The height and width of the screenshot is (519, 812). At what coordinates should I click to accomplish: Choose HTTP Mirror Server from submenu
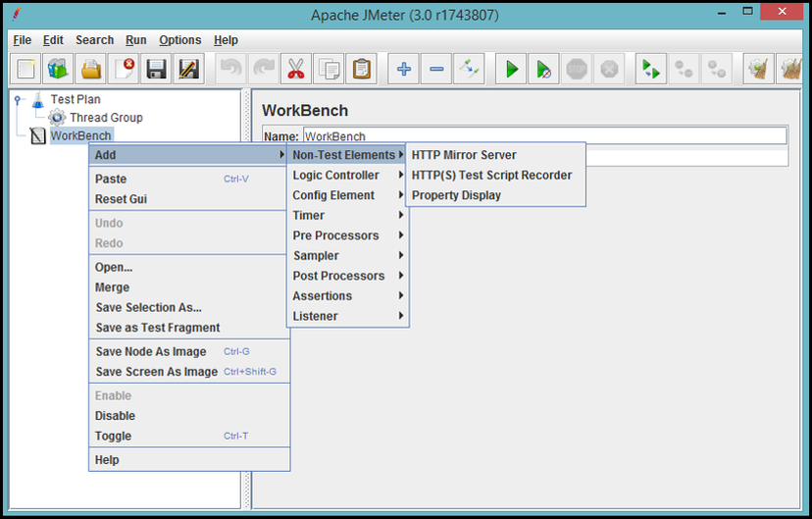[464, 155]
